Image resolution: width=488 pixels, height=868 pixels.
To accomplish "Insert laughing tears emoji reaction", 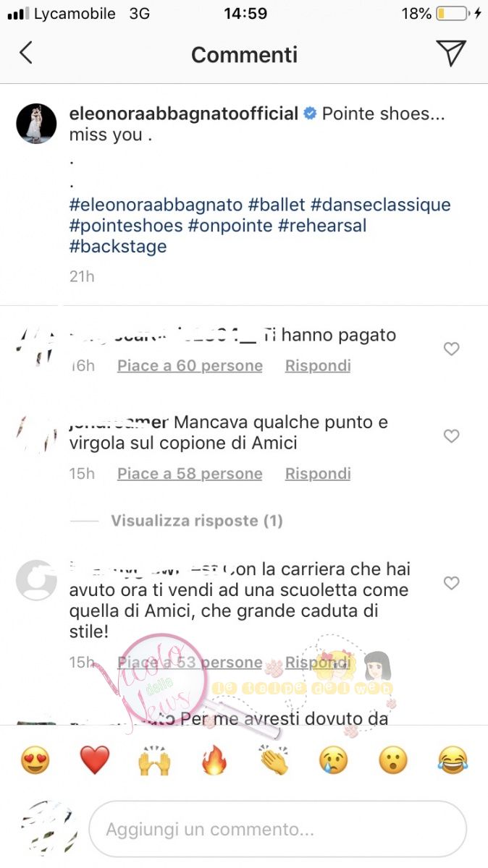I will pyautogui.click(x=453, y=760).
